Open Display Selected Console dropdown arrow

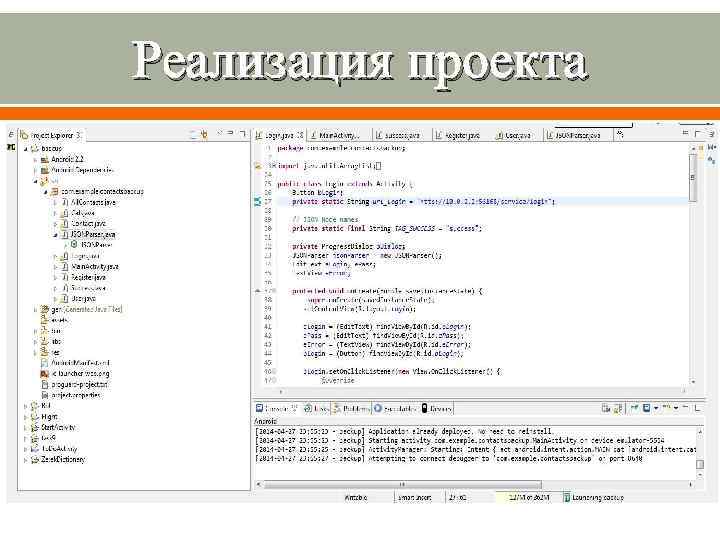656,408
